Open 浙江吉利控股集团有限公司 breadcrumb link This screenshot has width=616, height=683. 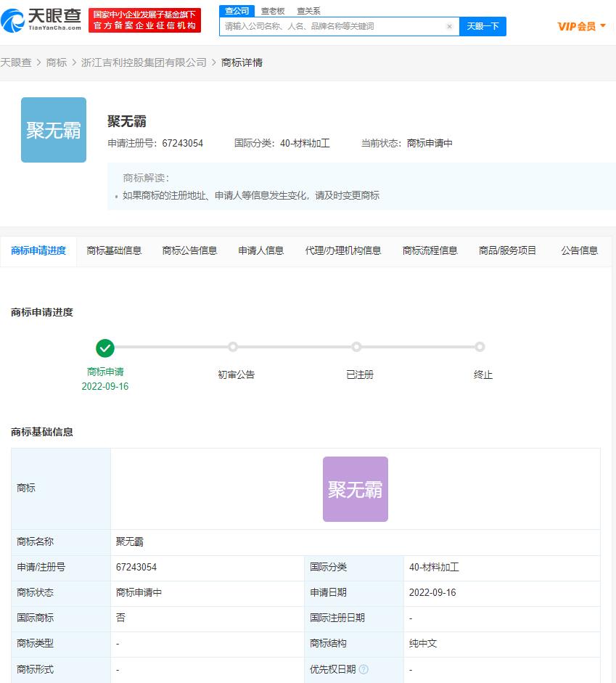pos(144,62)
